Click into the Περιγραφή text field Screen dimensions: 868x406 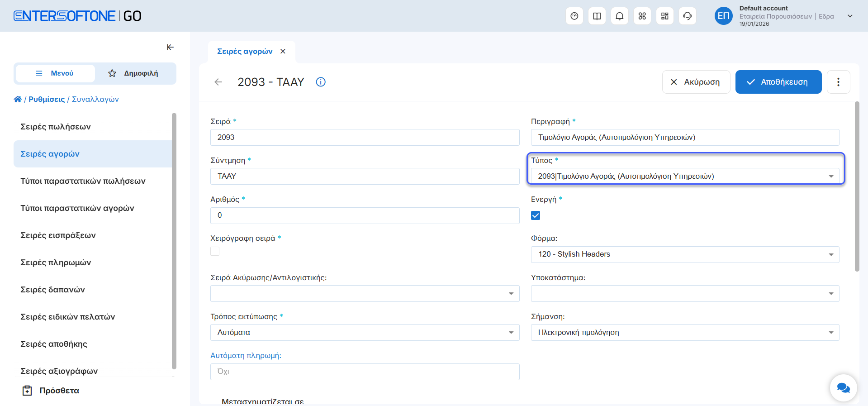click(x=684, y=138)
